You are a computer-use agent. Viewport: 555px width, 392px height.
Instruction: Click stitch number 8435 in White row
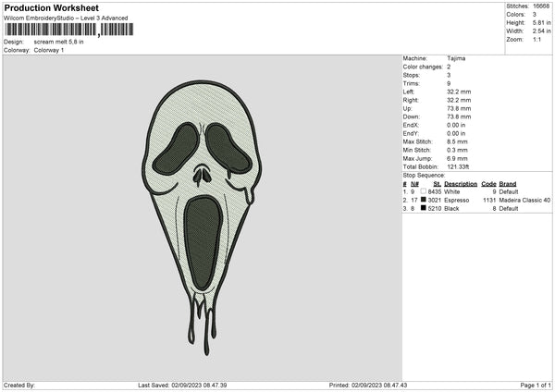pyautogui.click(x=435, y=191)
